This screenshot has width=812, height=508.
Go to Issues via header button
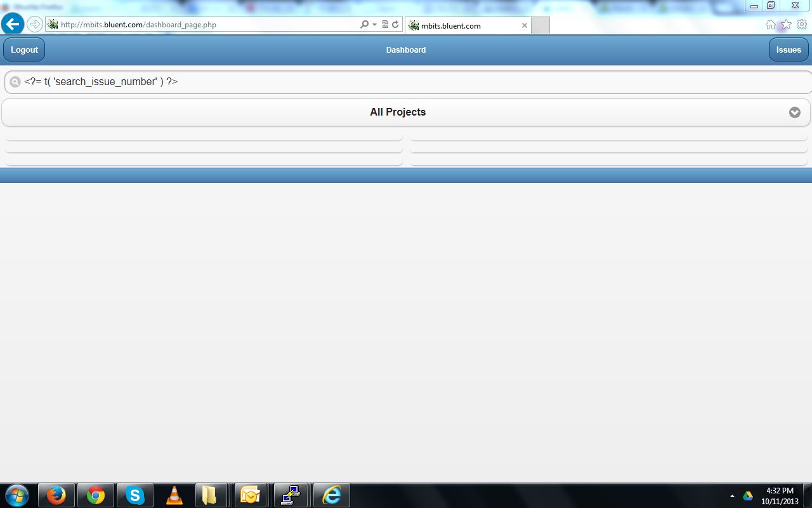[789, 50]
